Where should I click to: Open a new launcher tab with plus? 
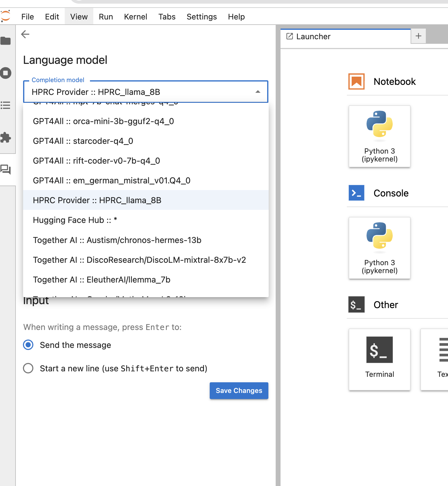tap(419, 36)
